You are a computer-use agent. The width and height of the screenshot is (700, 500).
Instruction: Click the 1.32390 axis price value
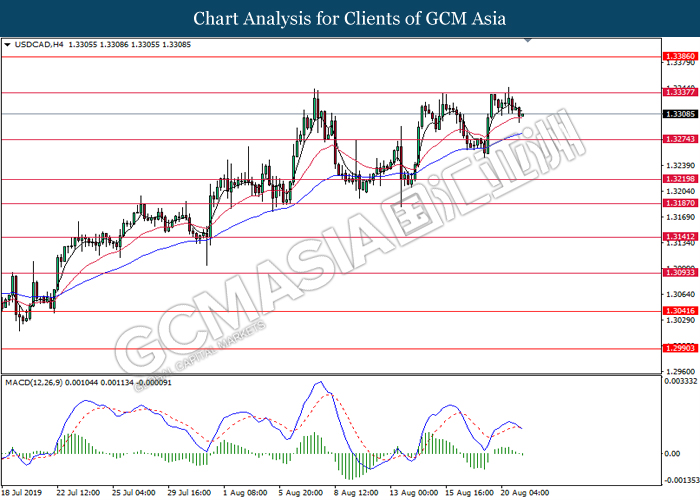click(680, 166)
